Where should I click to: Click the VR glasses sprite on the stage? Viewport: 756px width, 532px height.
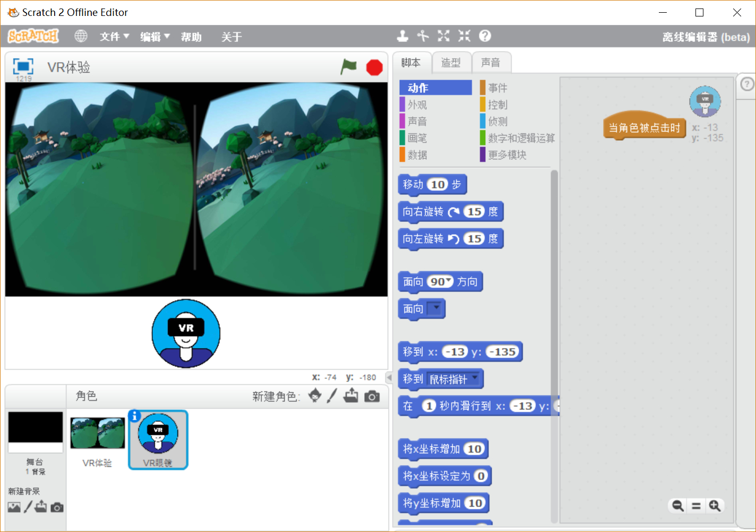coord(186,333)
